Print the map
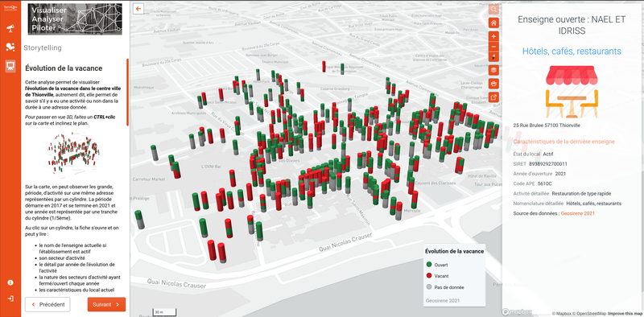644x317 pixels. click(x=493, y=84)
